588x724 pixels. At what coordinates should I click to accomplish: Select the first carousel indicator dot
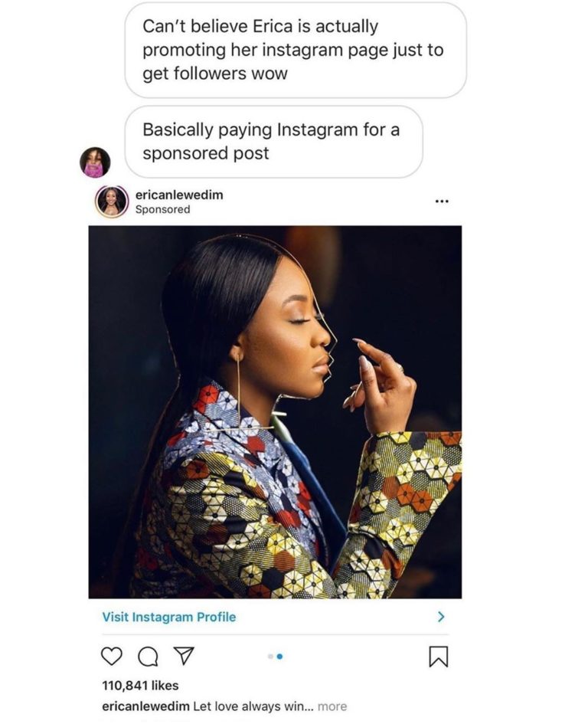[270, 656]
